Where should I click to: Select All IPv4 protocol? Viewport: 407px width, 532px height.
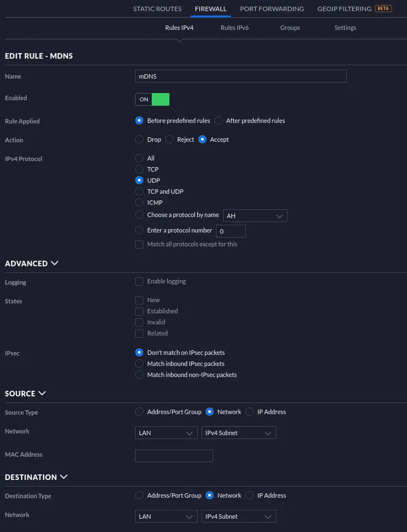[x=139, y=158]
